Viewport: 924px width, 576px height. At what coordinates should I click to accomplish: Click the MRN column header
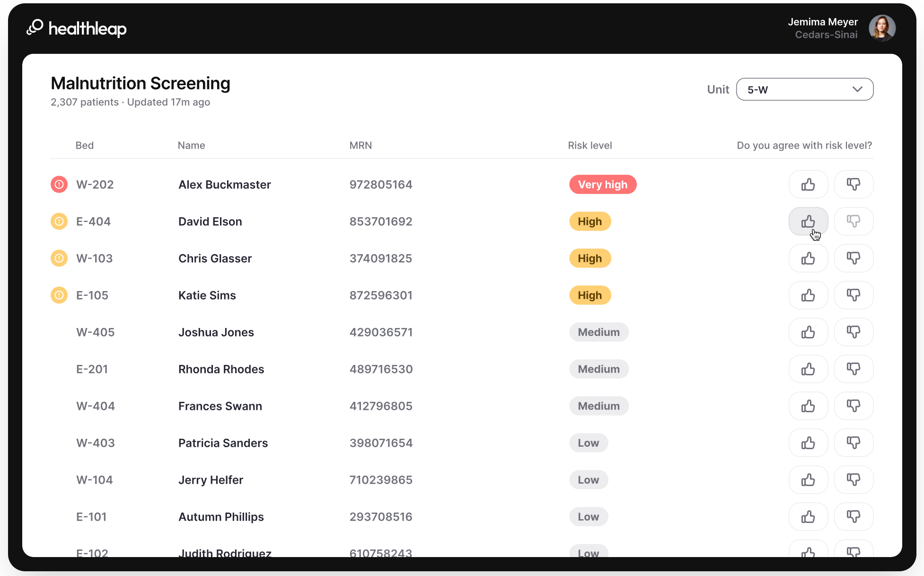(x=361, y=145)
